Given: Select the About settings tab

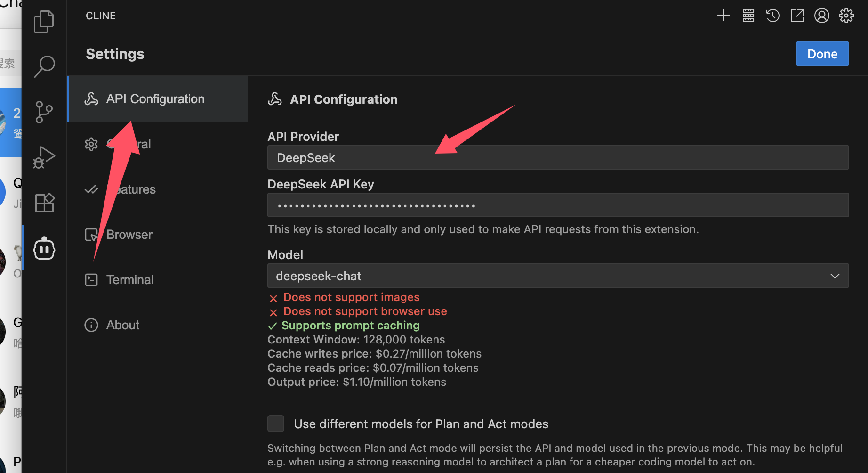Looking at the screenshot, I should click(x=158, y=325).
